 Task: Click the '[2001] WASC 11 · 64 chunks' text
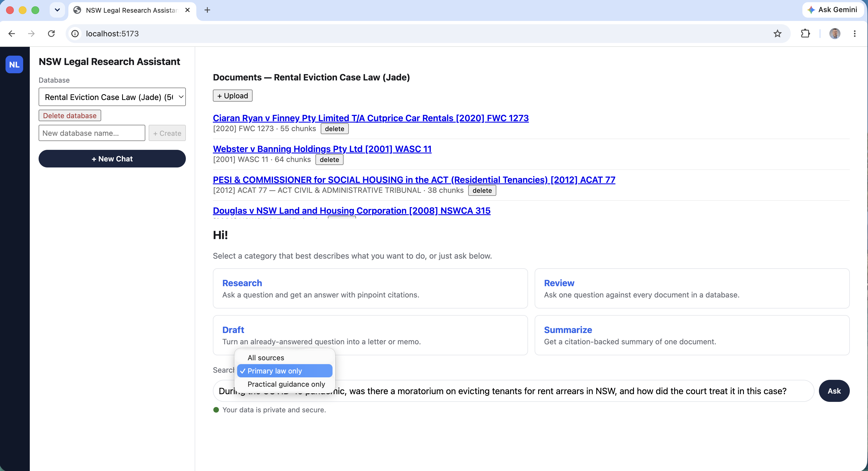(x=262, y=159)
